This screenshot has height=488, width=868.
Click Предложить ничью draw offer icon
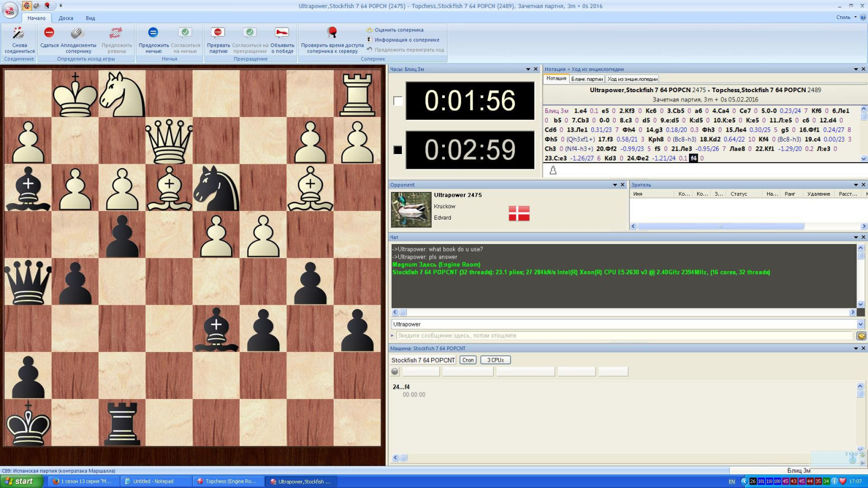[153, 33]
